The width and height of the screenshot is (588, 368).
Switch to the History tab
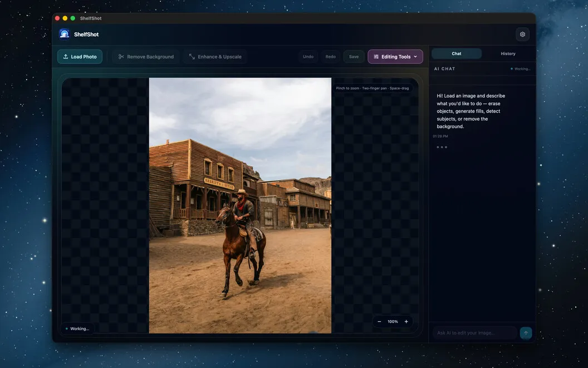point(508,54)
